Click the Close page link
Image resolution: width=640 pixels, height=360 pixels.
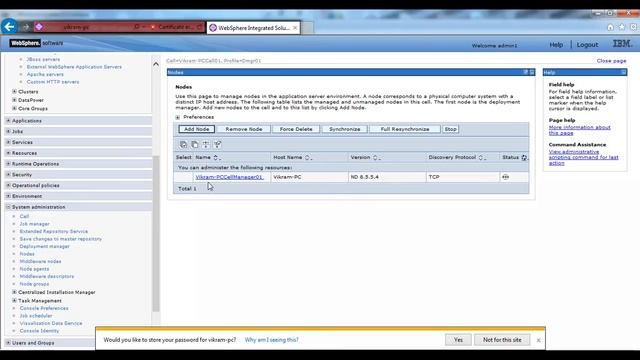611,61
